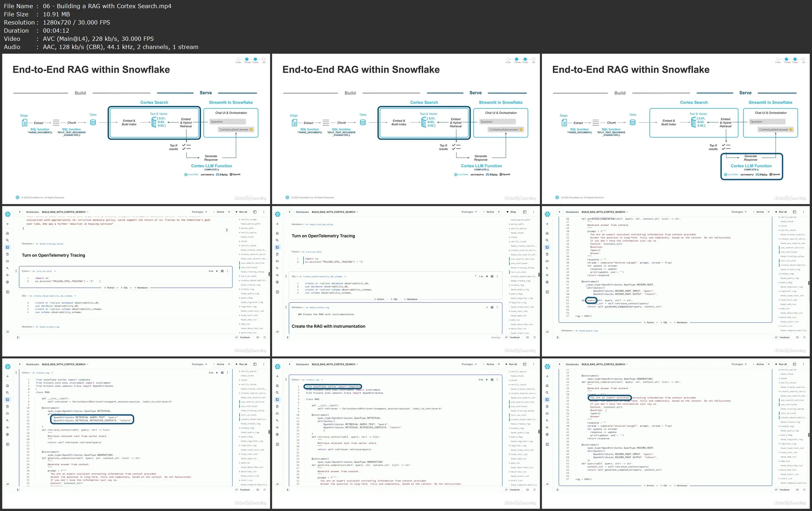Stop the running SQL cell showing 1.5s
The width and height of the screenshot is (812, 511).
coord(487,276)
